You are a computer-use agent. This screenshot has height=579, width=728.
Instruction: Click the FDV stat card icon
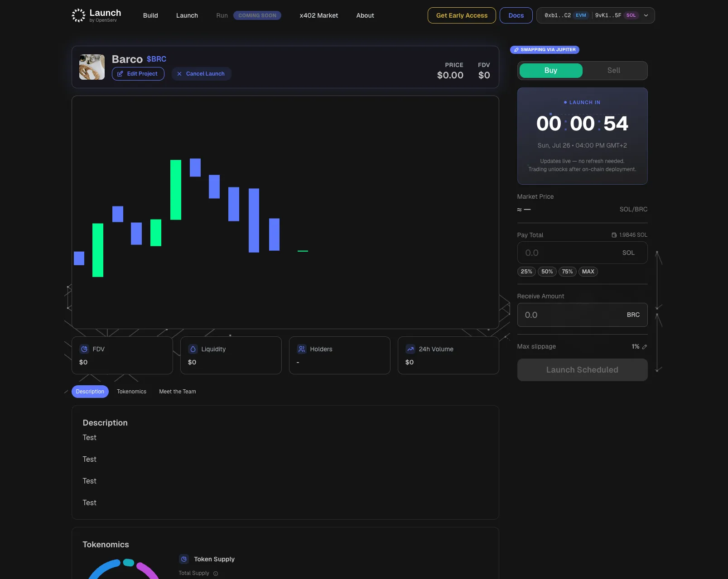(x=84, y=349)
